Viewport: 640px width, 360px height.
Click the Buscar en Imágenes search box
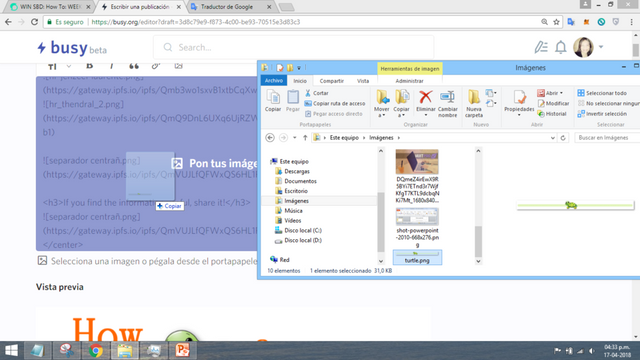click(607, 138)
